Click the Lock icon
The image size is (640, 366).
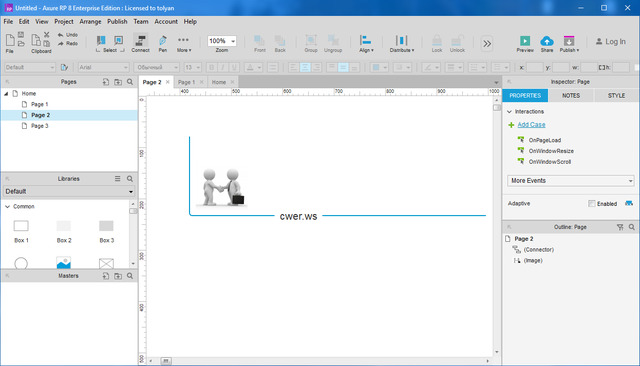coord(437,43)
